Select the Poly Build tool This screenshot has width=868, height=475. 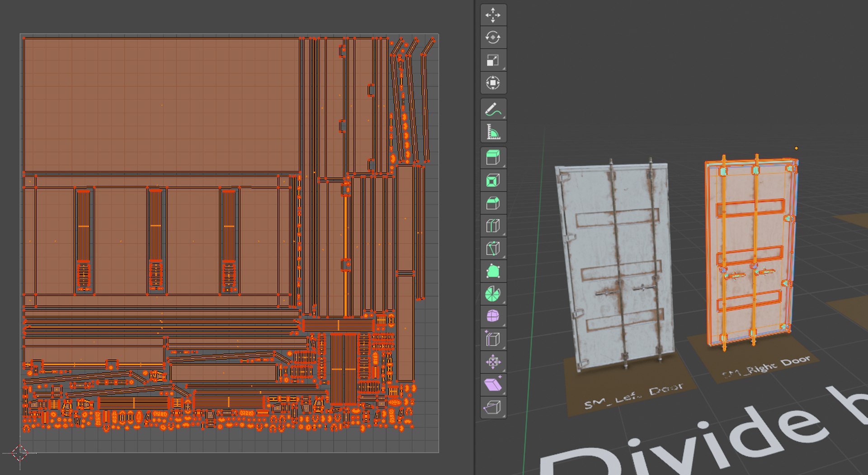click(493, 271)
